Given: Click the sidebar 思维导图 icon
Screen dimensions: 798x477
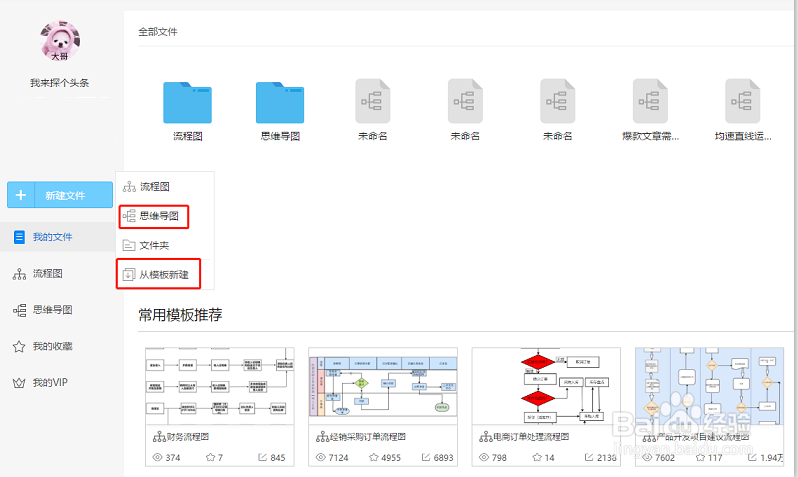Looking at the screenshot, I should tap(19, 310).
